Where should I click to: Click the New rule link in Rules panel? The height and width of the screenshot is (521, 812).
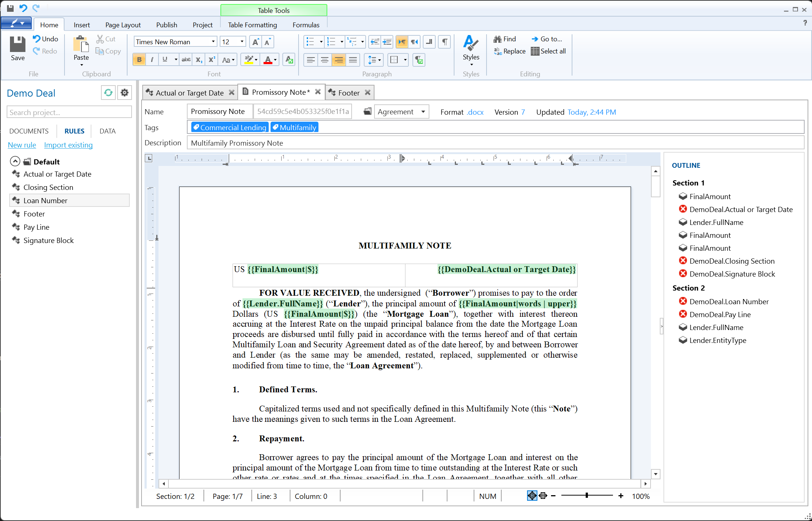pyautogui.click(x=21, y=145)
